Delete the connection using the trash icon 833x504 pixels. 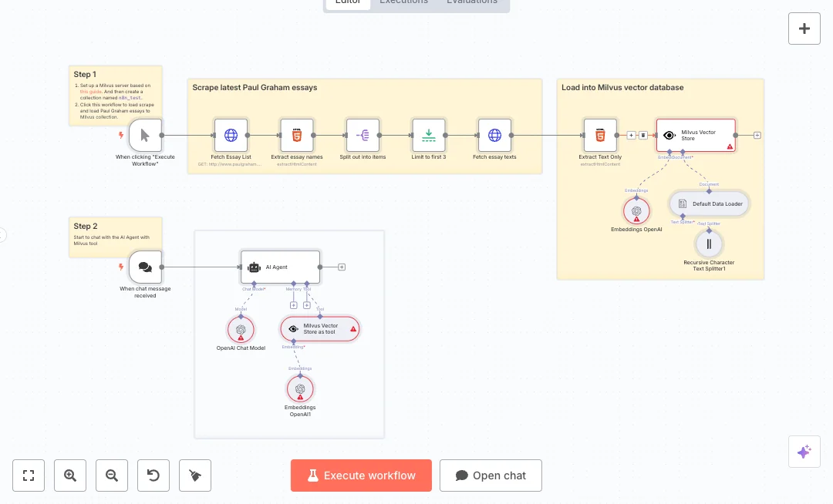click(643, 136)
